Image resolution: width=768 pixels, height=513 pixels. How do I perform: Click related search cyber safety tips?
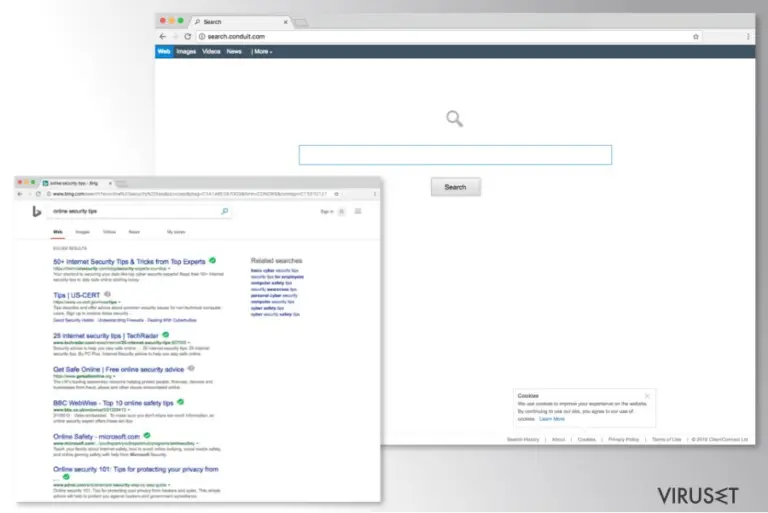coord(267,308)
